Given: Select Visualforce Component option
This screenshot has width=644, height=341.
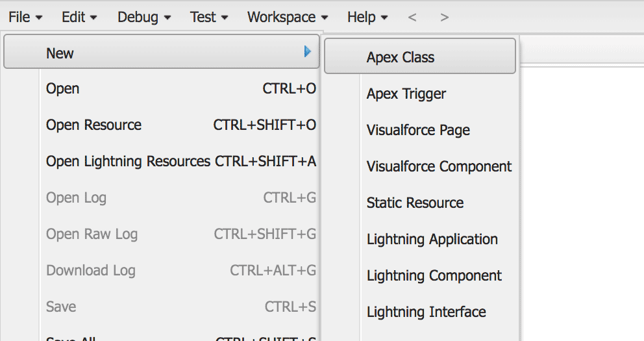Looking at the screenshot, I should tap(439, 166).
